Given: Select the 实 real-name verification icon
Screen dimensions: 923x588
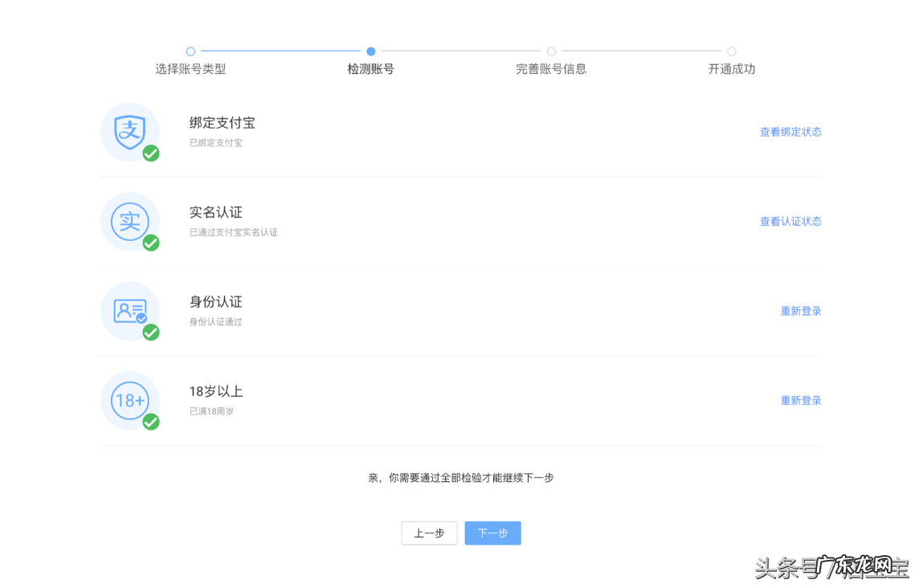Looking at the screenshot, I should click(129, 220).
